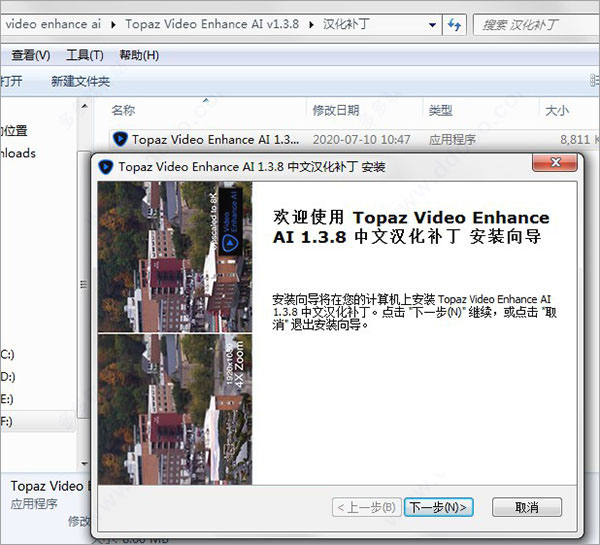Sort the file list by the 名称 column

(123, 110)
